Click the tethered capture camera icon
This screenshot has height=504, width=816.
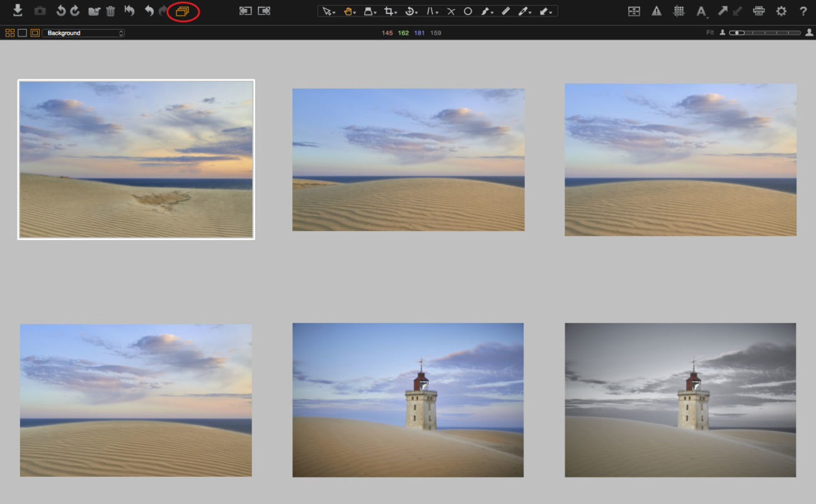pos(40,11)
